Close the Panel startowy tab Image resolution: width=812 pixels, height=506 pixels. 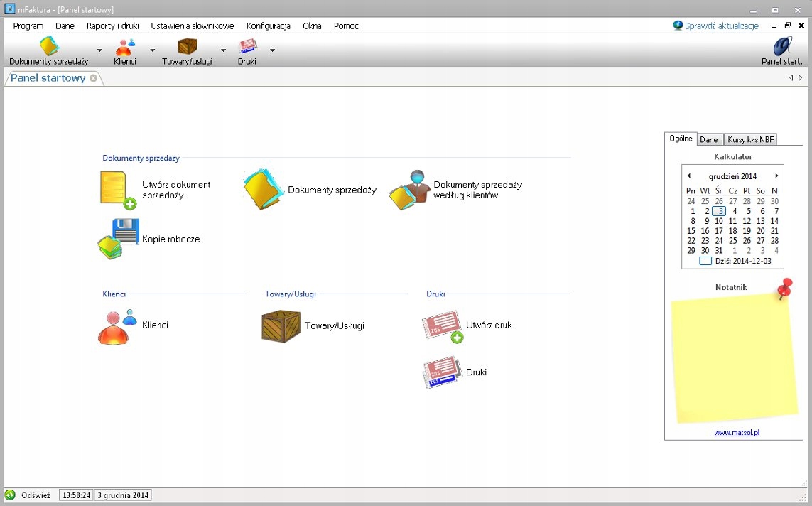pos(93,78)
